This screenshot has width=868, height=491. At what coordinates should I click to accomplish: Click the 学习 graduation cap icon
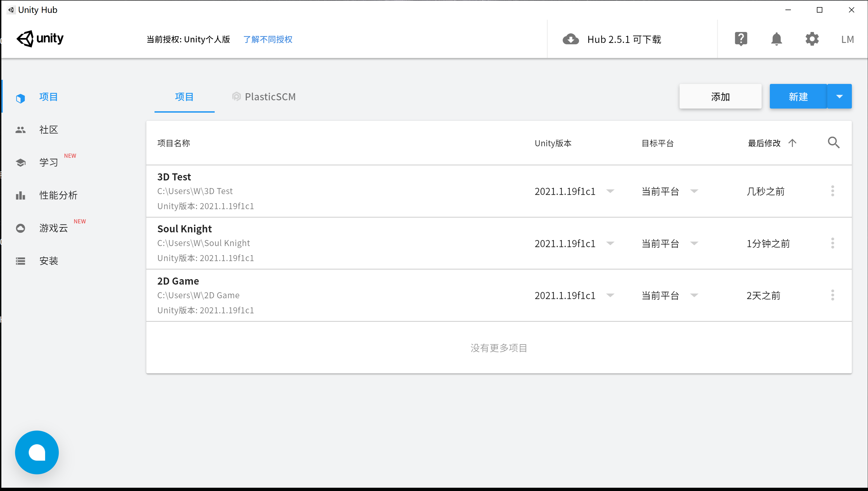tap(21, 163)
